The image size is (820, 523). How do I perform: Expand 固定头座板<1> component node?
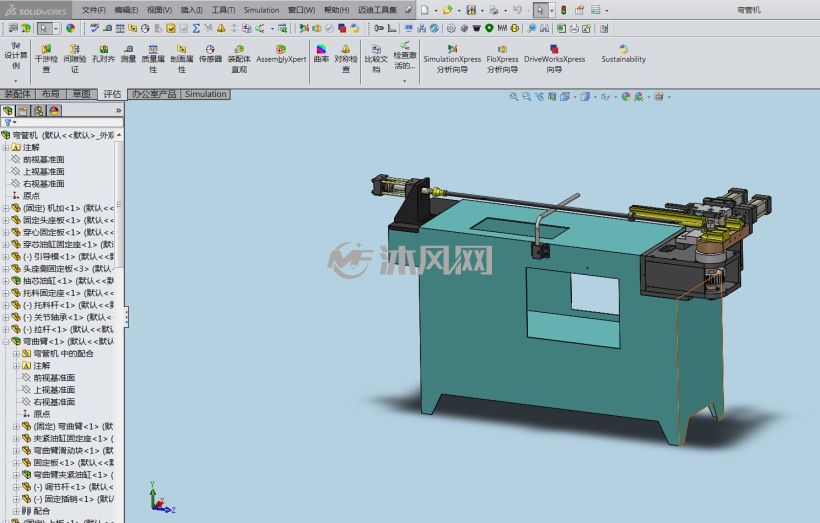pos(6,220)
